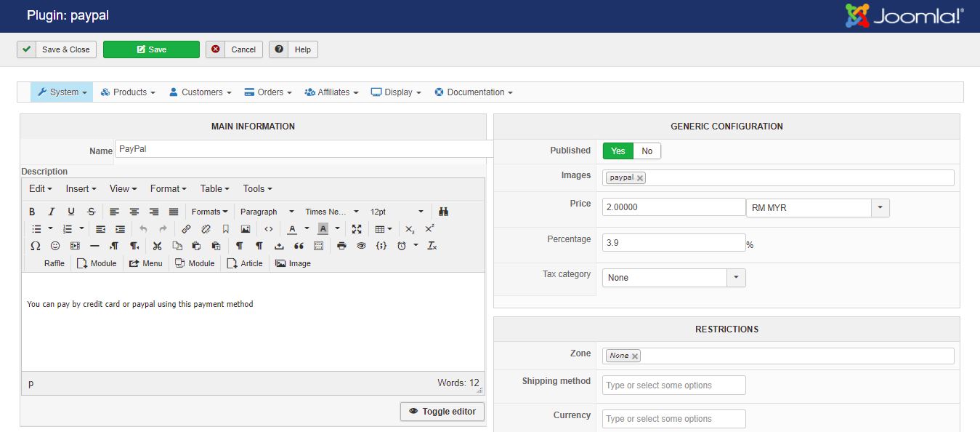Toggle editor on or off
Image resolution: width=980 pixels, height=432 pixels.
(442, 411)
